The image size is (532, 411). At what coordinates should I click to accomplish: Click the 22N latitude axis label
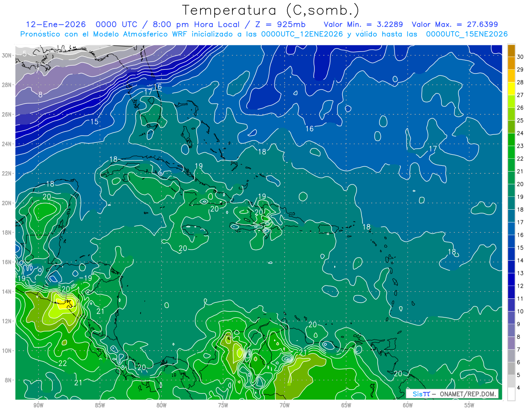point(7,173)
